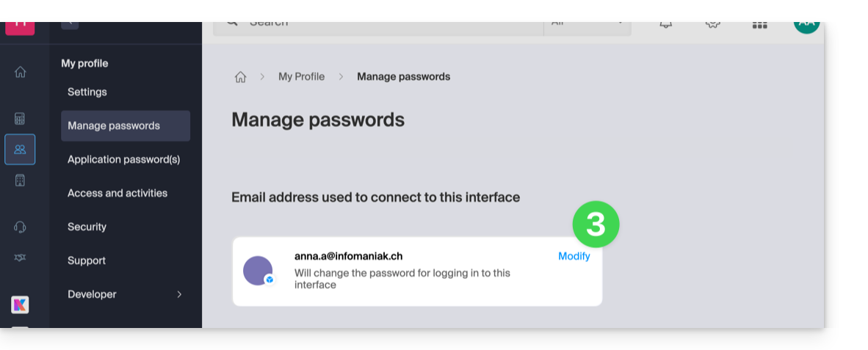Go to Access and activities
Viewport: 868px width, 350px height.
pyautogui.click(x=117, y=193)
